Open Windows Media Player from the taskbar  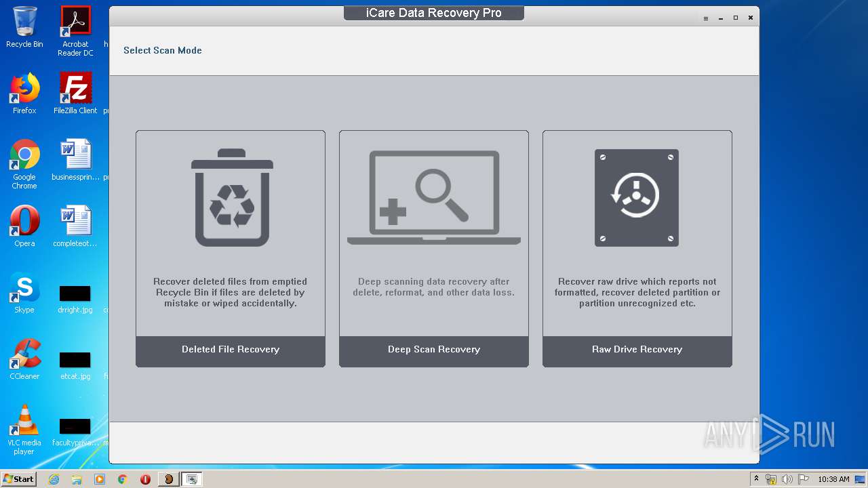coord(100,479)
